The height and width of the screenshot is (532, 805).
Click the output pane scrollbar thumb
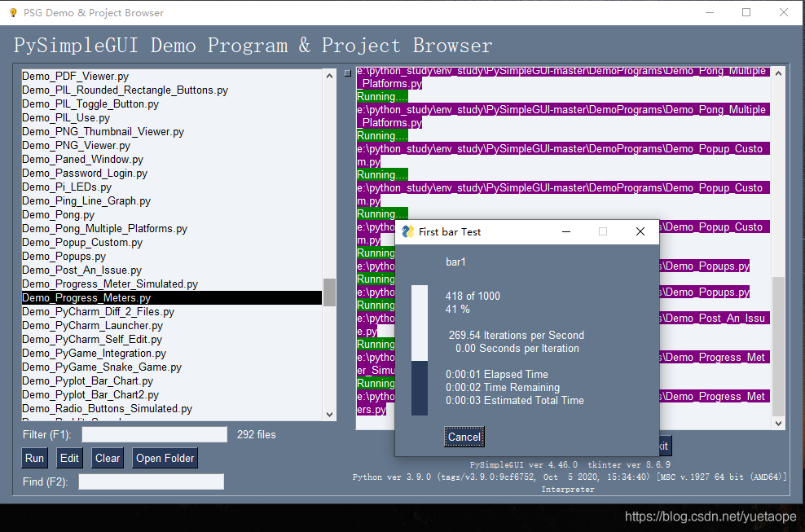tap(778, 346)
